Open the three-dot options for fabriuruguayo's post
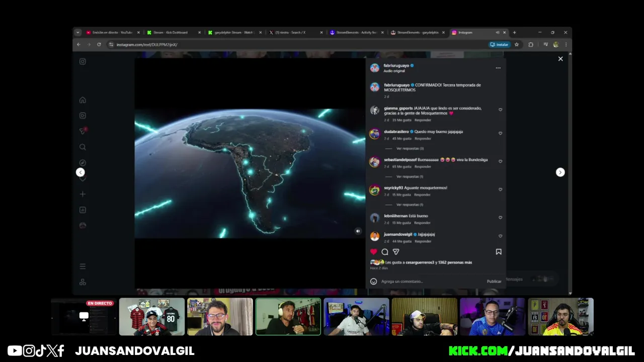Screen dimensions: 644x362 [498, 68]
